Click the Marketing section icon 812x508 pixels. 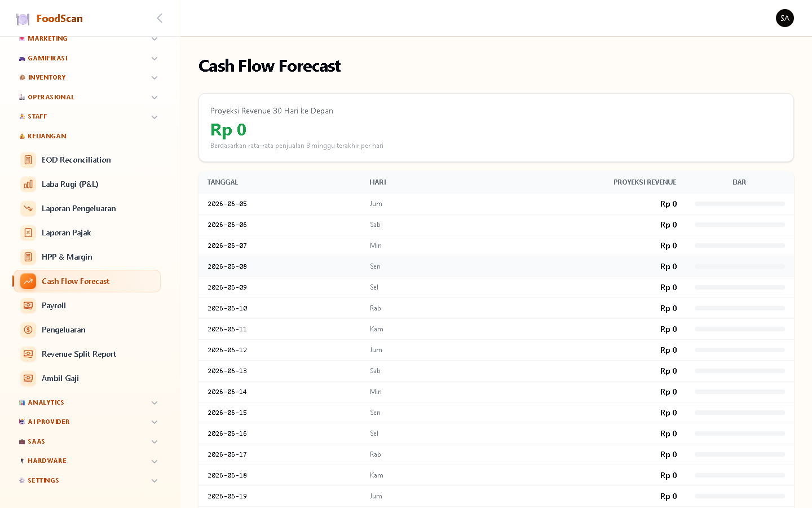[x=22, y=38]
